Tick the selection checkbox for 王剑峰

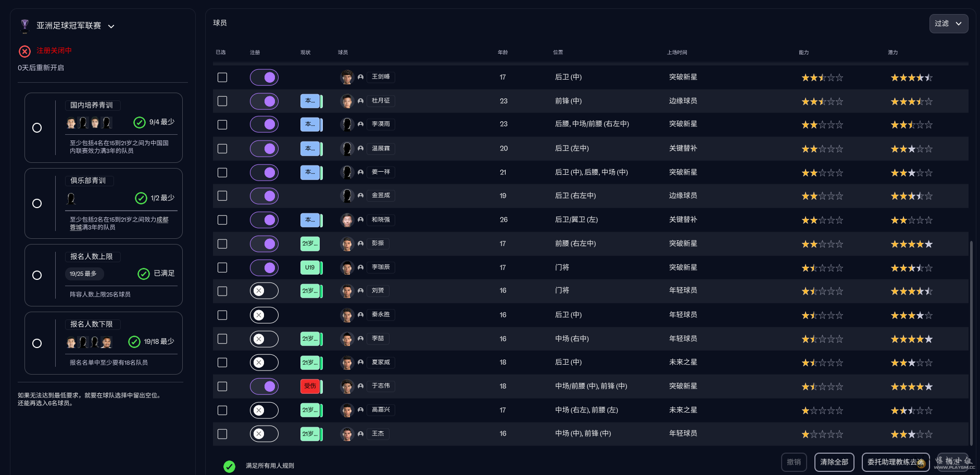point(222,77)
